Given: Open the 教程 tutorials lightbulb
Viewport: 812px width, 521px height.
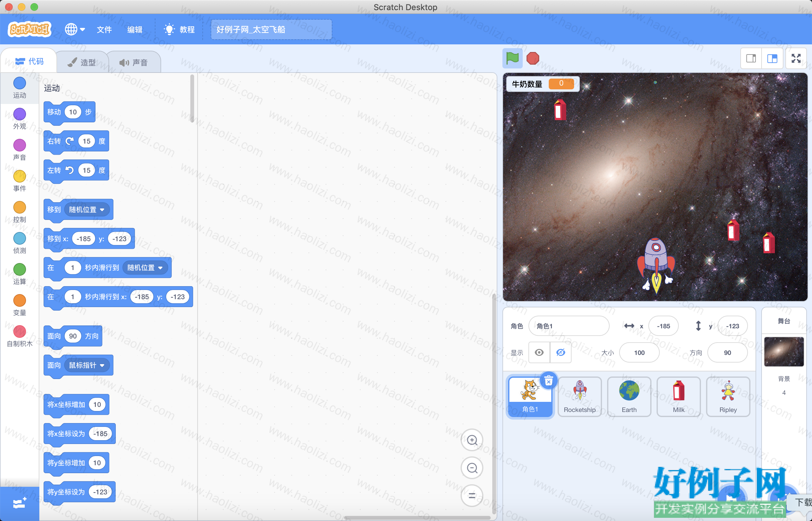Looking at the screenshot, I should coord(179,29).
